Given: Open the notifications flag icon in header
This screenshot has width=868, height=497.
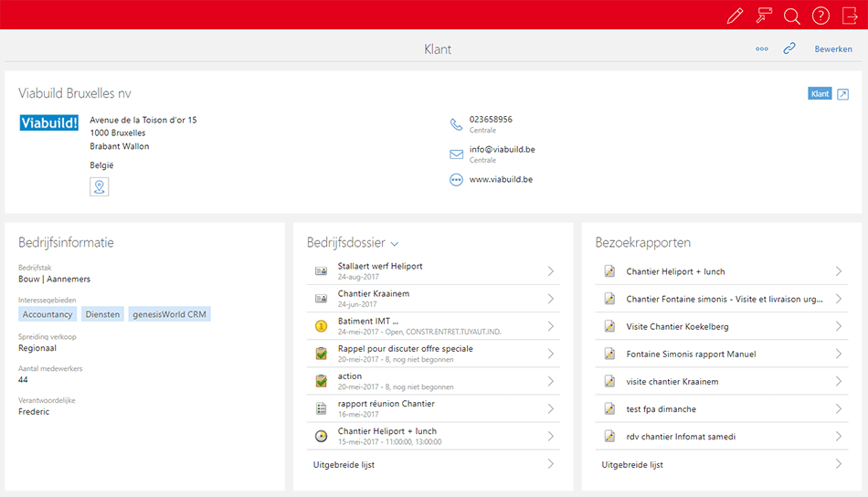Looking at the screenshot, I should tap(764, 16).
